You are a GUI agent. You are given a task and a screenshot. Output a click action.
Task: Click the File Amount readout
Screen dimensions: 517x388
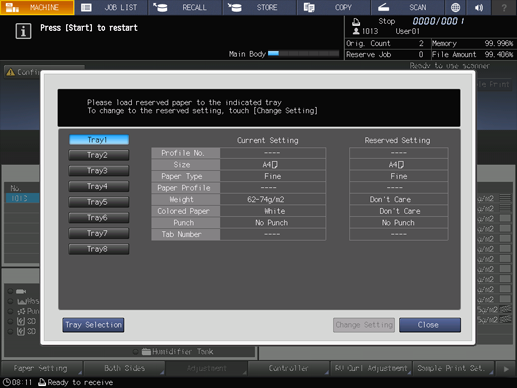473,55
